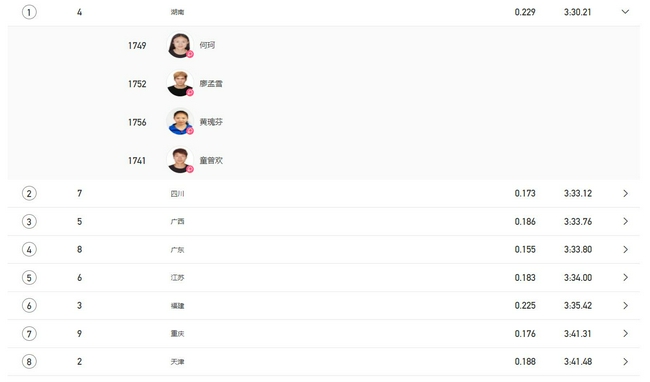Open athlete 1749 何珂 profile photo

tap(180, 45)
